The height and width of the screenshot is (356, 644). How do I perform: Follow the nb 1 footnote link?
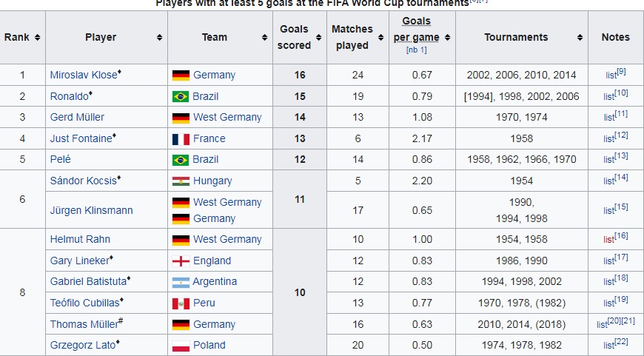(416, 50)
